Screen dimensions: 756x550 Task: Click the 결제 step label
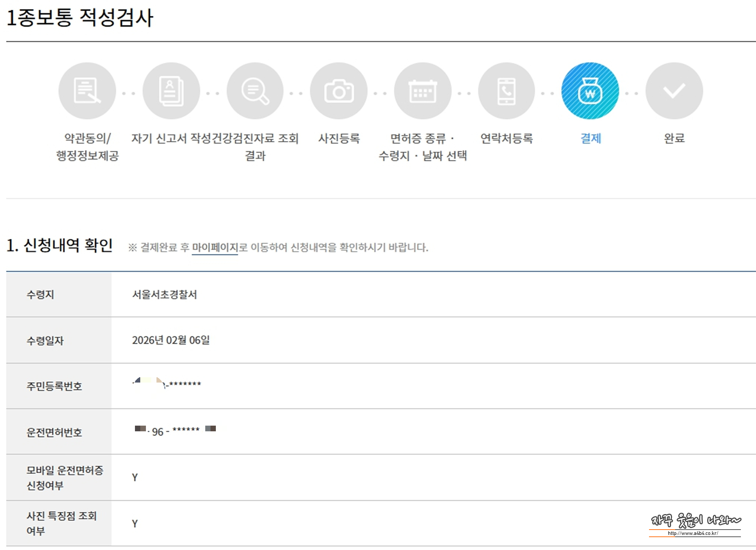[590, 138]
